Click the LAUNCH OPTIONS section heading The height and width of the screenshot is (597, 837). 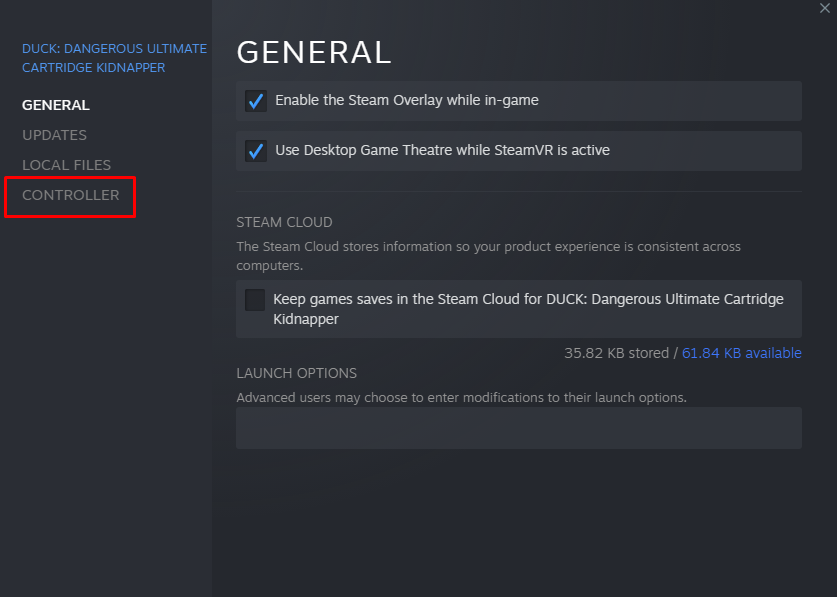tap(296, 373)
